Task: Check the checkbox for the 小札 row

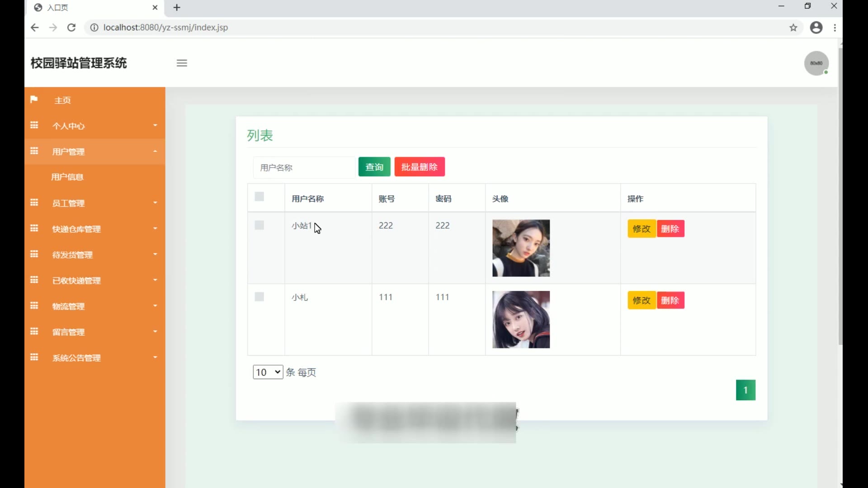Action: point(259,297)
